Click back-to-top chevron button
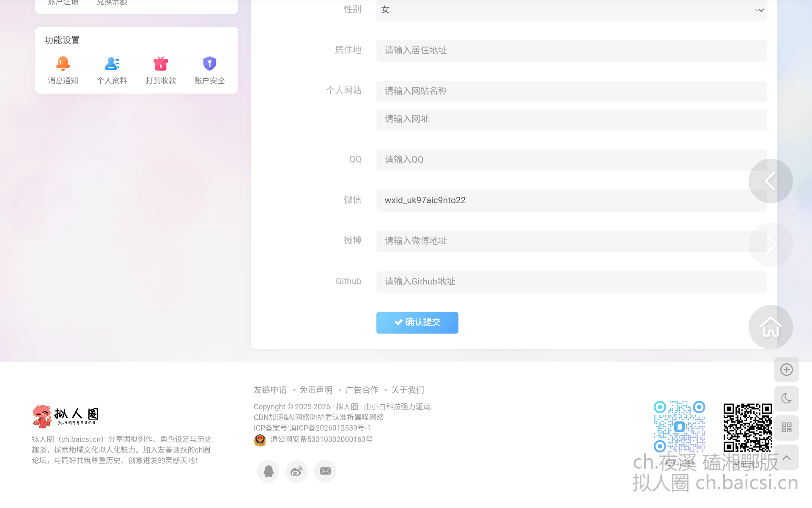 pyautogui.click(x=787, y=457)
